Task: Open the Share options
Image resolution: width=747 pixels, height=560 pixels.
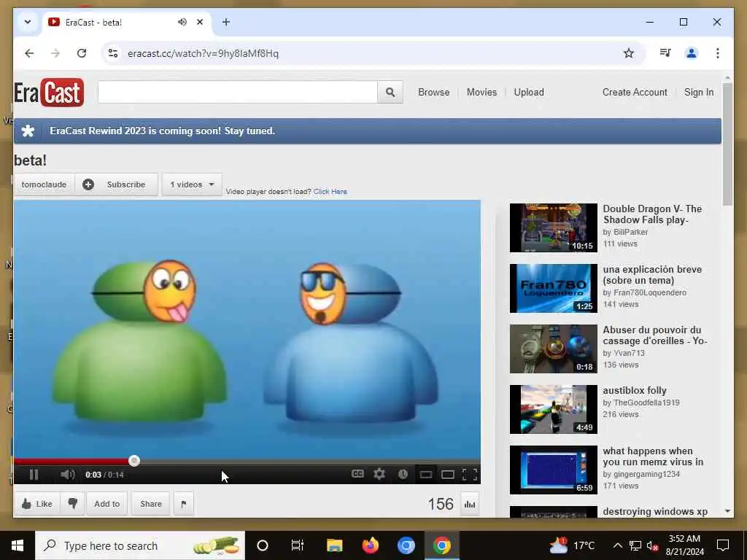Action: click(x=151, y=504)
